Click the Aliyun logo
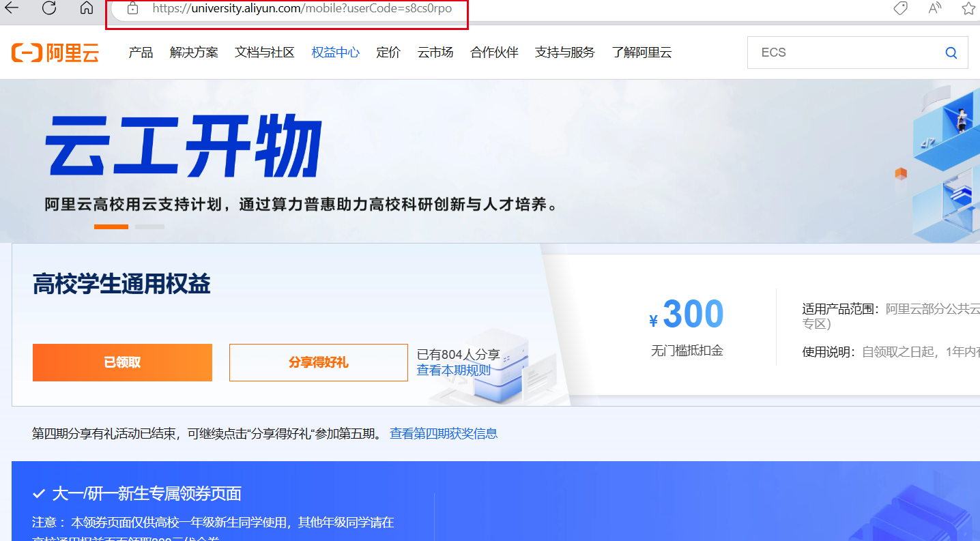 click(55, 53)
